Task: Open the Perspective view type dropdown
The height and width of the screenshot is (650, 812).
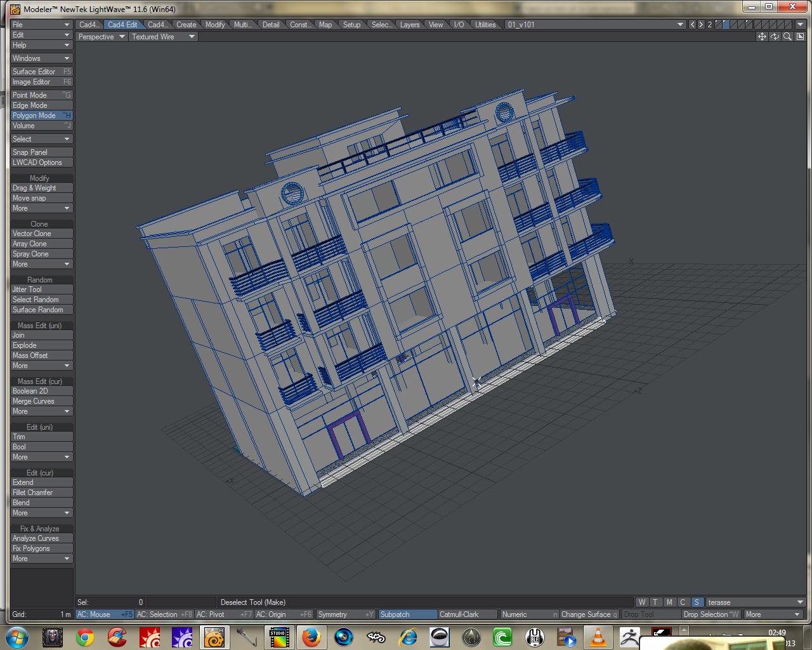Action: click(x=101, y=37)
